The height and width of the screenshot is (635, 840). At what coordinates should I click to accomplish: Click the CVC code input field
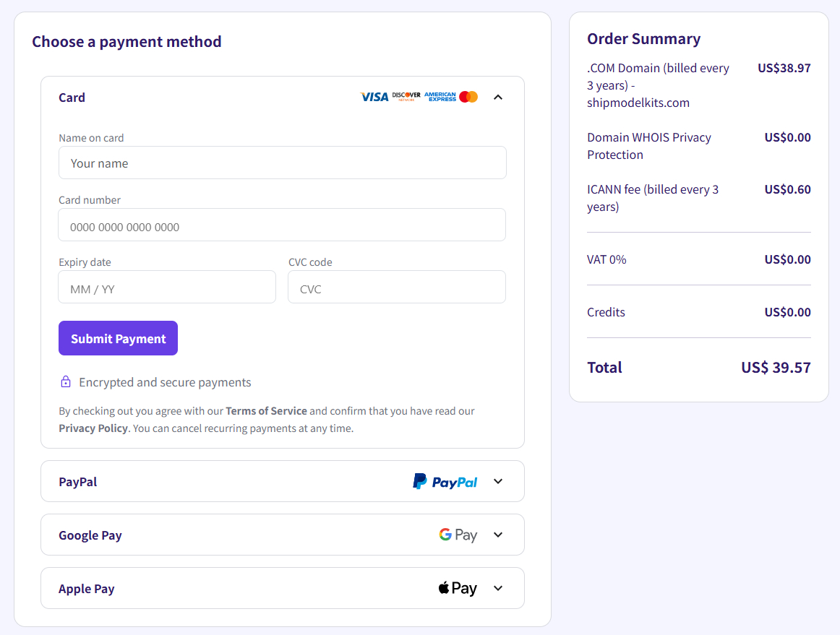(x=396, y=288)
